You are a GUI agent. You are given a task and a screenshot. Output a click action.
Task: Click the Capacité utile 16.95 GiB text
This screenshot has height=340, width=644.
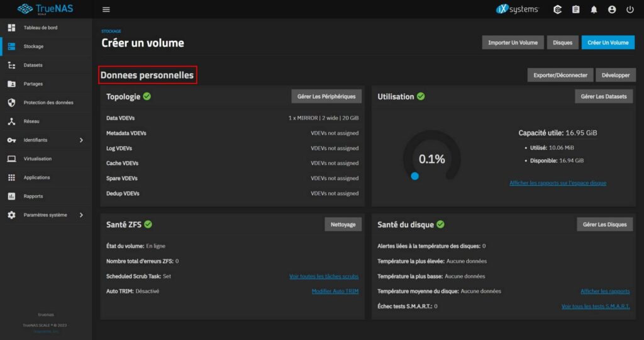click(x=558, y=133)
